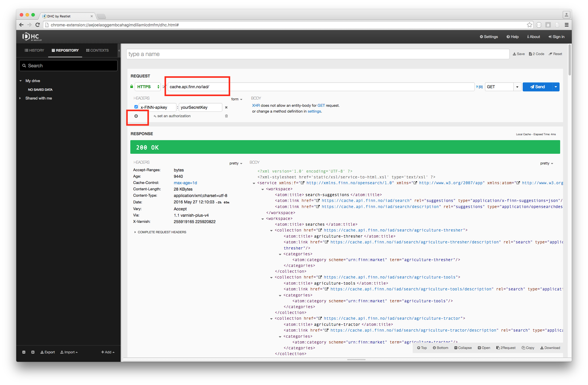
Task: Jump to Bottom of the response body
Action: tap(441, 348)
